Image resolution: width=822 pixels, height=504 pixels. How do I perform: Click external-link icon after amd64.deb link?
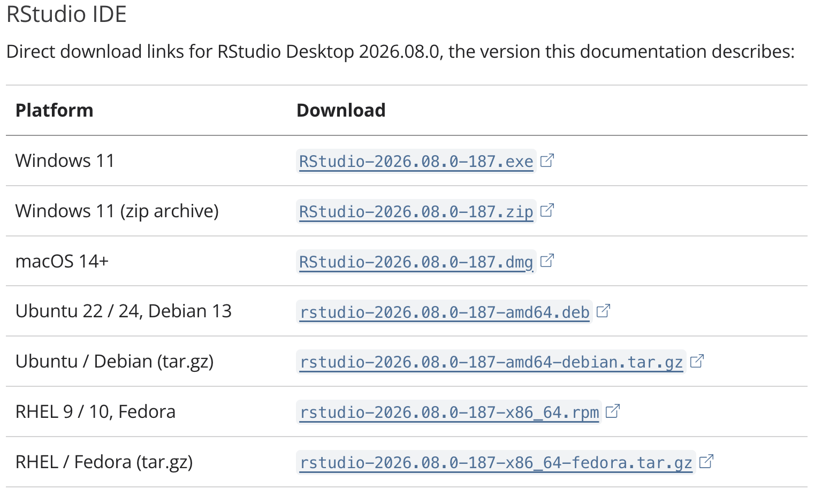603,311
